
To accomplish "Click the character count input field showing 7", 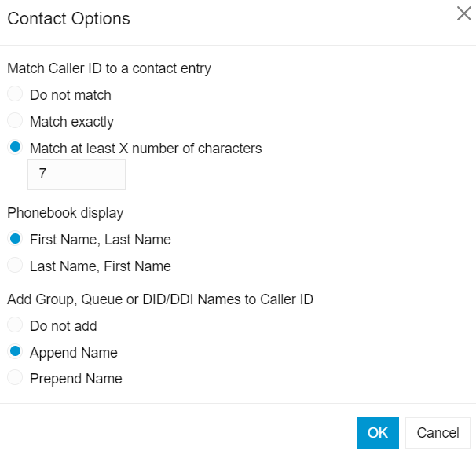I will click(76, 174).
